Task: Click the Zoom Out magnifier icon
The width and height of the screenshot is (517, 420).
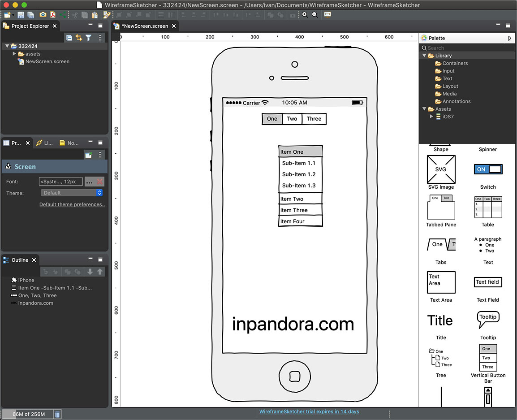Action: pos(315,15)
